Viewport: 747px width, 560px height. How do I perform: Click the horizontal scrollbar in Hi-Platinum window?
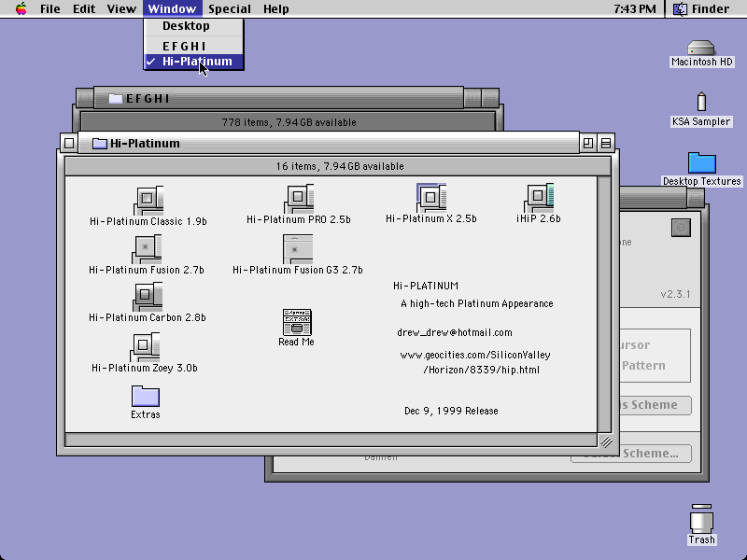point(331,440)
